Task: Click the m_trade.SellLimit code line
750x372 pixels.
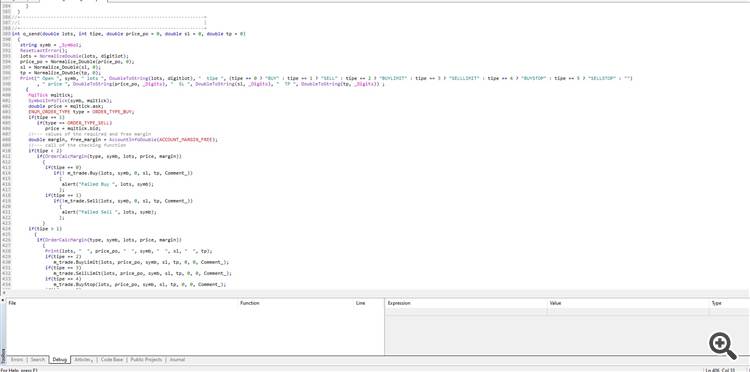Action: point(143,273)
